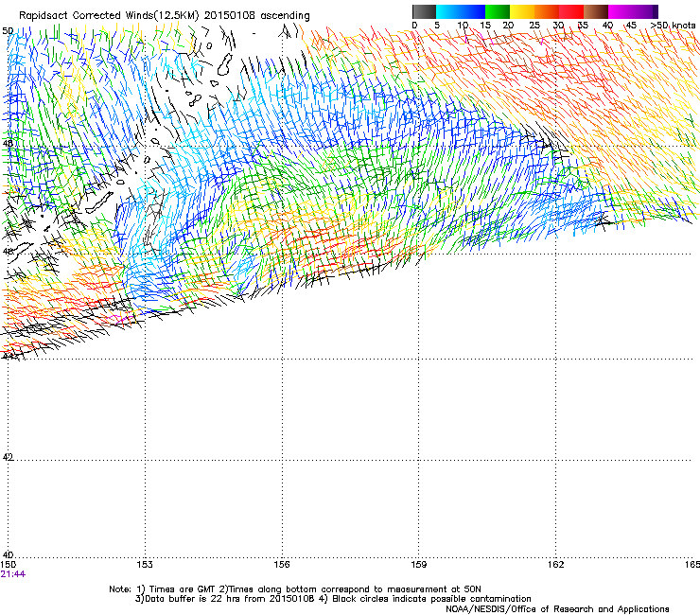Click the red 30-35 knots legend segment
Screen dimensions: 700x615
click(x=571, y=11)
